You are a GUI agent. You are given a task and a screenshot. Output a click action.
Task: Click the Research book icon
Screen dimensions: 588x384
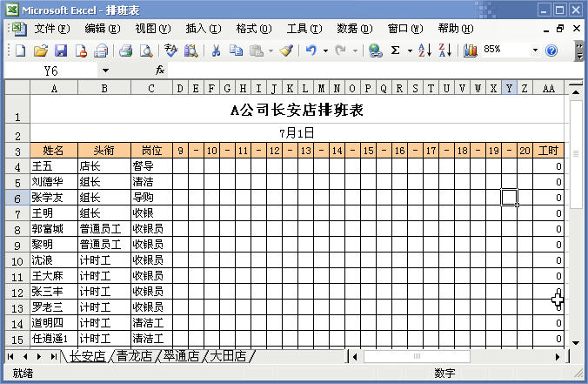[190, 51]
